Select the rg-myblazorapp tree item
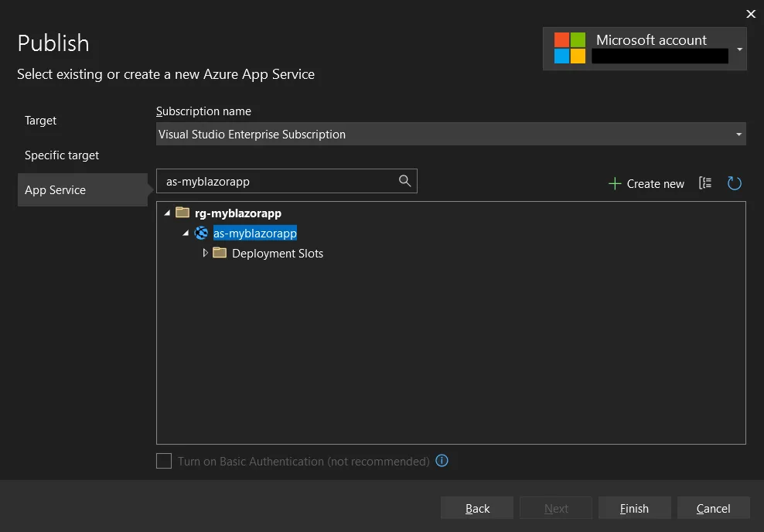764x532 pixels. 237,213
